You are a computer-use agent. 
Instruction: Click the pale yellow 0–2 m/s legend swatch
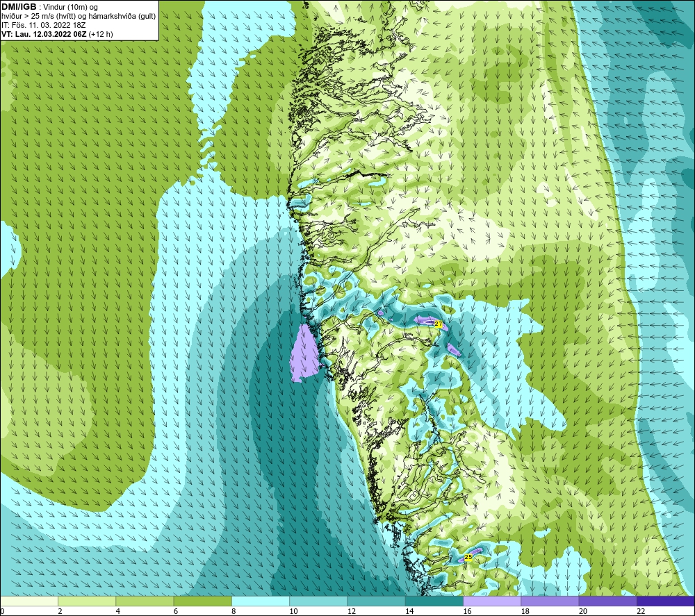point(28,601)
